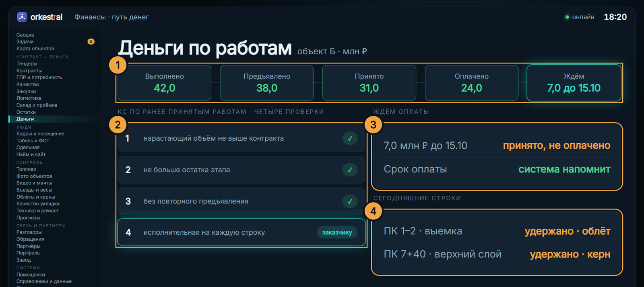Click the Срок оплаты label
Image resolution: width=644 pixels, height=287 pixels.
click(x=415, y=169)
